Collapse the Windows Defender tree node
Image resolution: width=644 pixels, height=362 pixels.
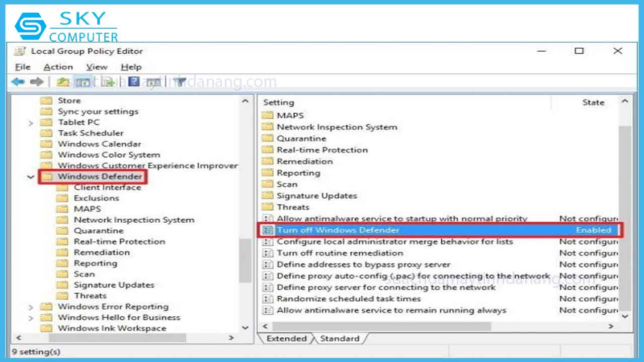coord(31,177)
